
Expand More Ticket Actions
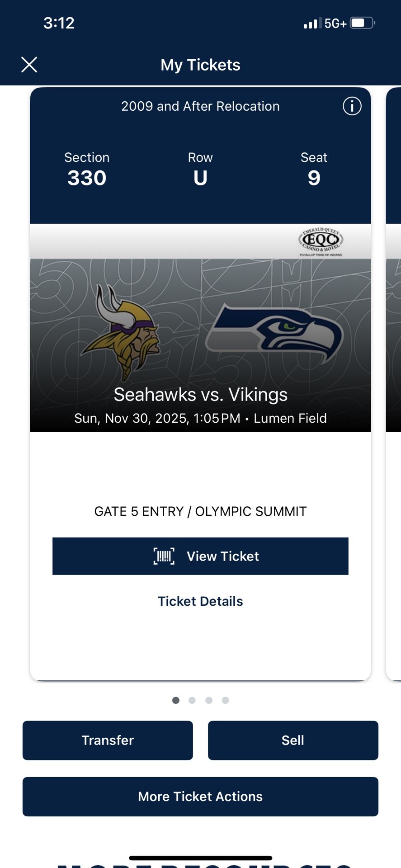pos(200,797)
